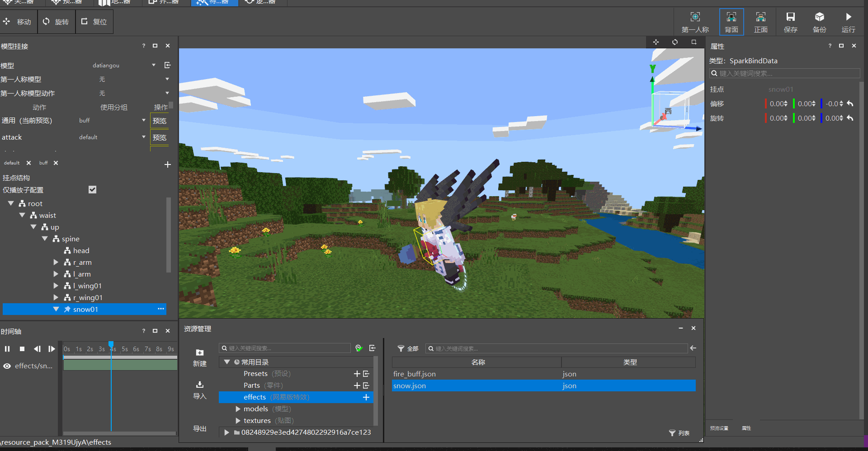Preview the 通用 action with 预览
868x451 pixels.
pos(160,121)
